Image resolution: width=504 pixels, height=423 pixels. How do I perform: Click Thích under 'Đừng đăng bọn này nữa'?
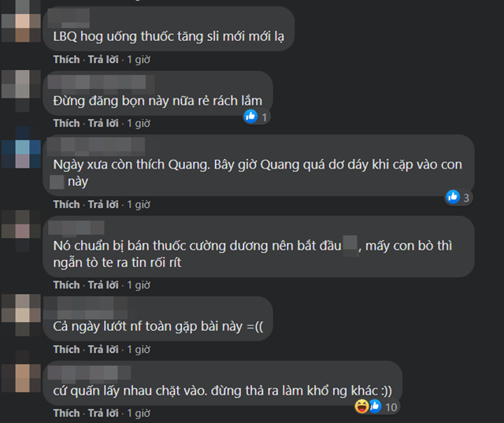point(66,123)
